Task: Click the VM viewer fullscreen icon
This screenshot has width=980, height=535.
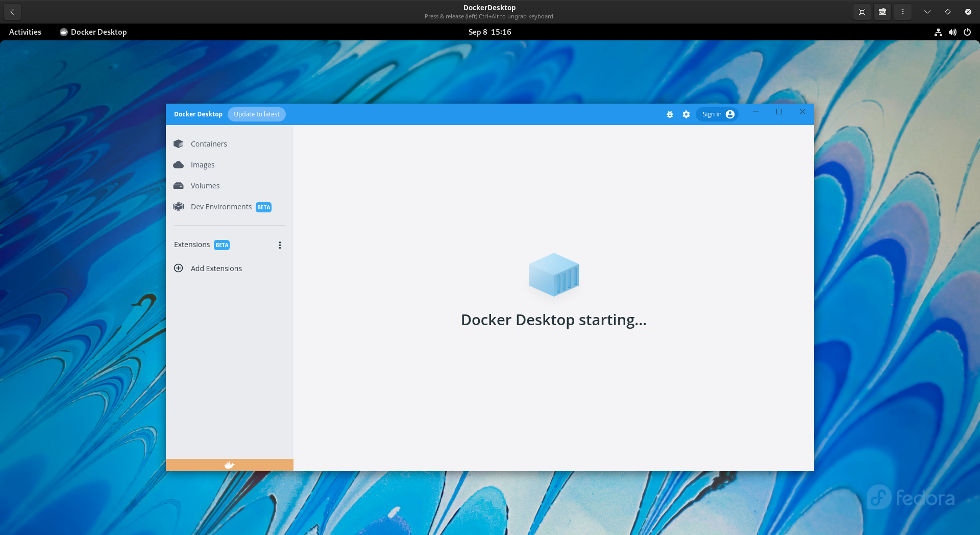Action: [862, 12]
